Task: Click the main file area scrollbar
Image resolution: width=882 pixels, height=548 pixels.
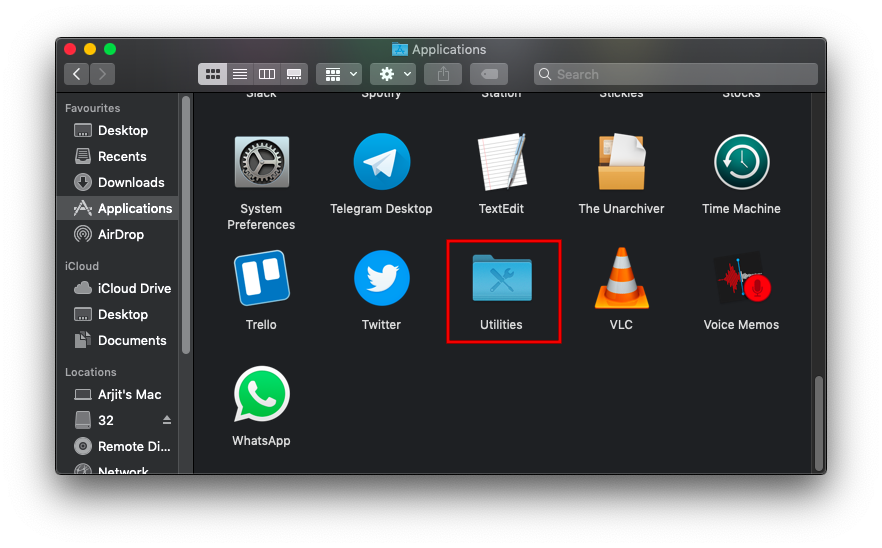Action: [x=819, y=423]
